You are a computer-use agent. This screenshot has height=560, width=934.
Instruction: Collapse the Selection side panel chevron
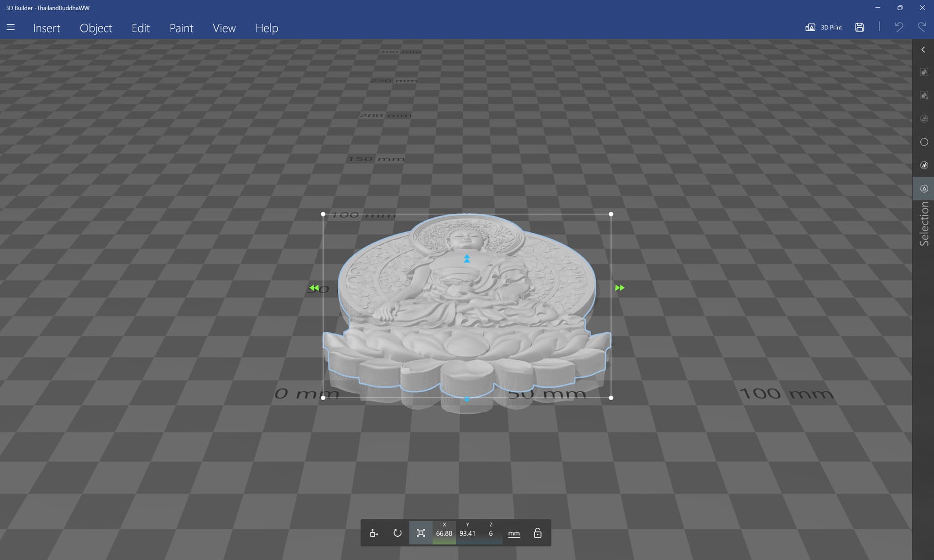pyautogui.click(x=923, y=50)
